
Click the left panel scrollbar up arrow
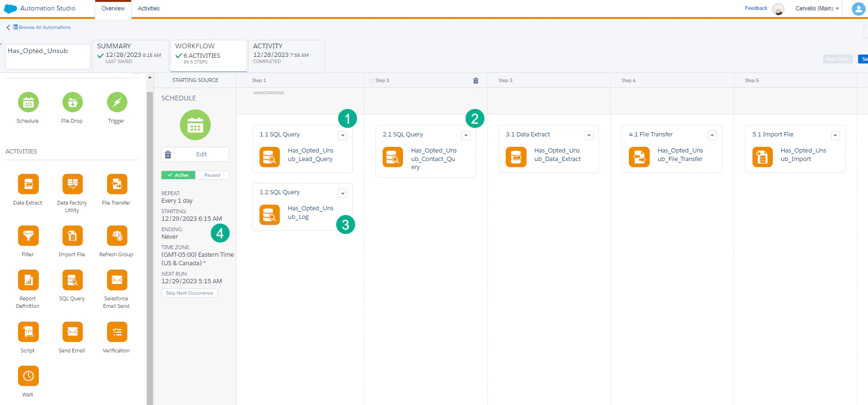point(150,77)
